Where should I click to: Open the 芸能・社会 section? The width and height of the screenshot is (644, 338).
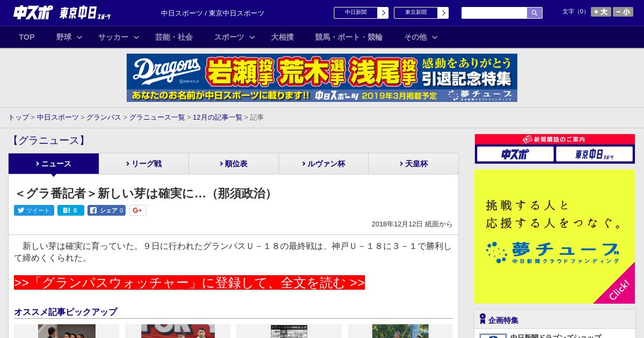[174, 37]
